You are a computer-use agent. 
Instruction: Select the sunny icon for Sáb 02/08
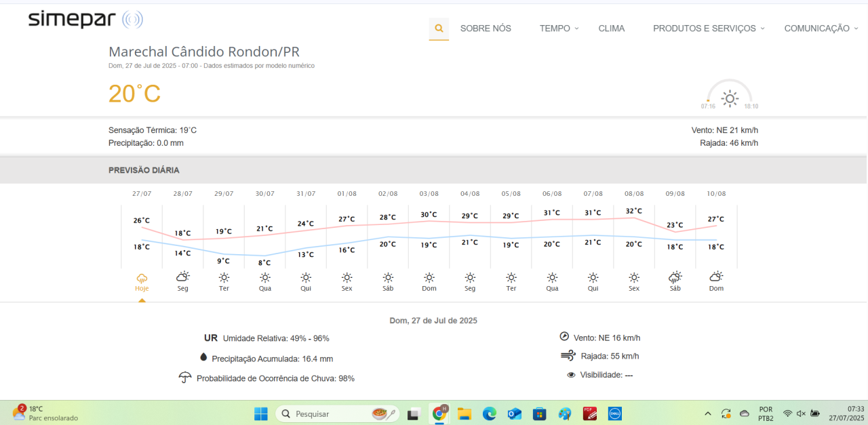point(388,277)
